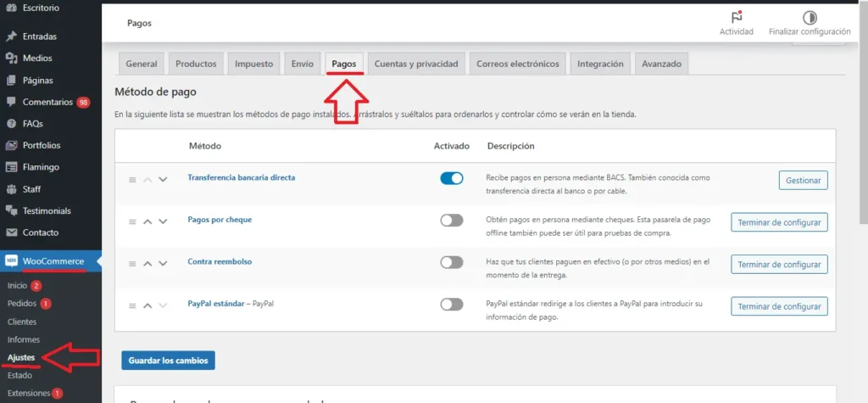Click the Staff group icon
Image resolution: width=868 pixels, height=403 pixels.
pos(10,189)
